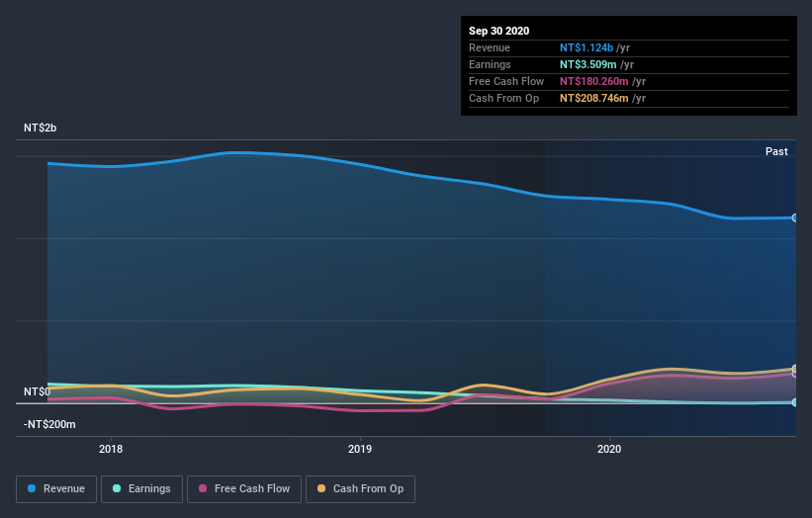Toggle the Revenue series legend button
Image resolution: width=812 pixels, height=518 pixels.
56,489
